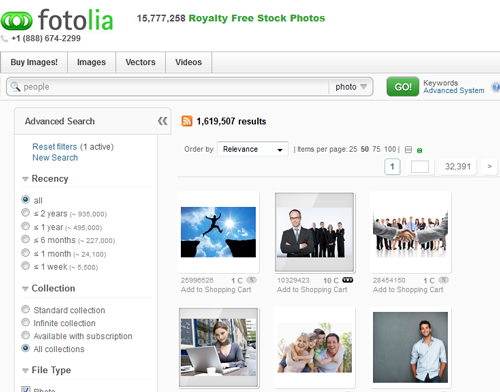Choose Available with subscription

pyautogui.click(x=25, y=335)
